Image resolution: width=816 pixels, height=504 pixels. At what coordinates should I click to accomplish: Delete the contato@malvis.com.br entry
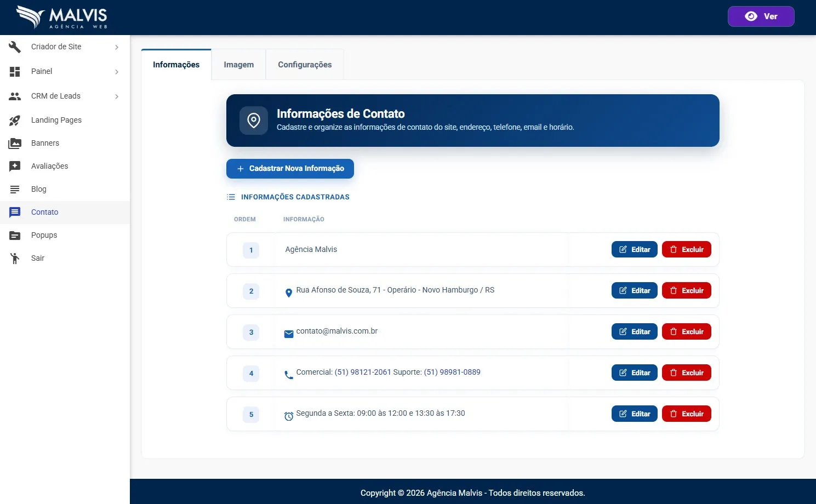tap(686, 331)
